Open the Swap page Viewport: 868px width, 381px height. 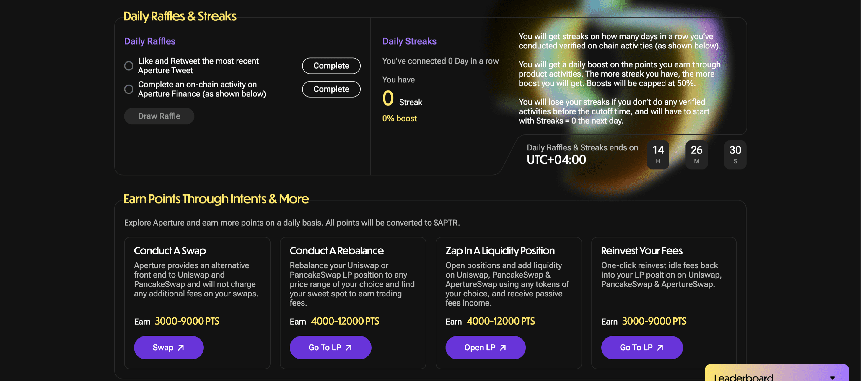(x=169, y=347)
